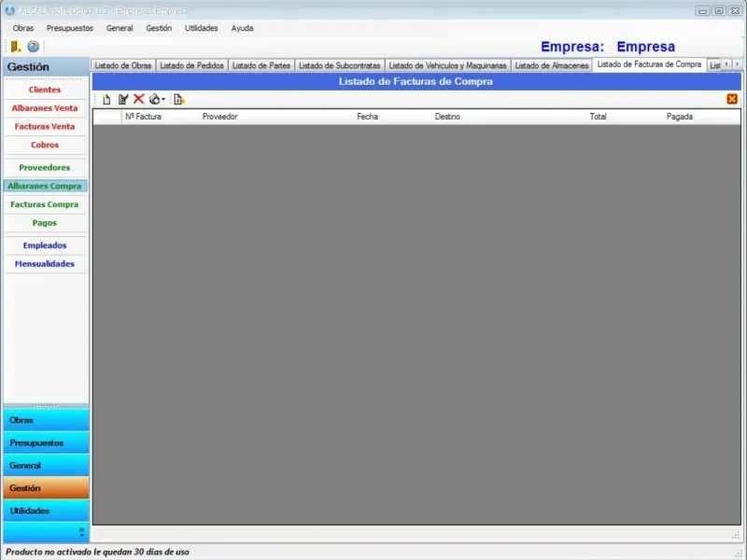This screenshot has width=747, height=560.
Task: Switch to the Listado de Subcontratas tab
Action: 340,65
